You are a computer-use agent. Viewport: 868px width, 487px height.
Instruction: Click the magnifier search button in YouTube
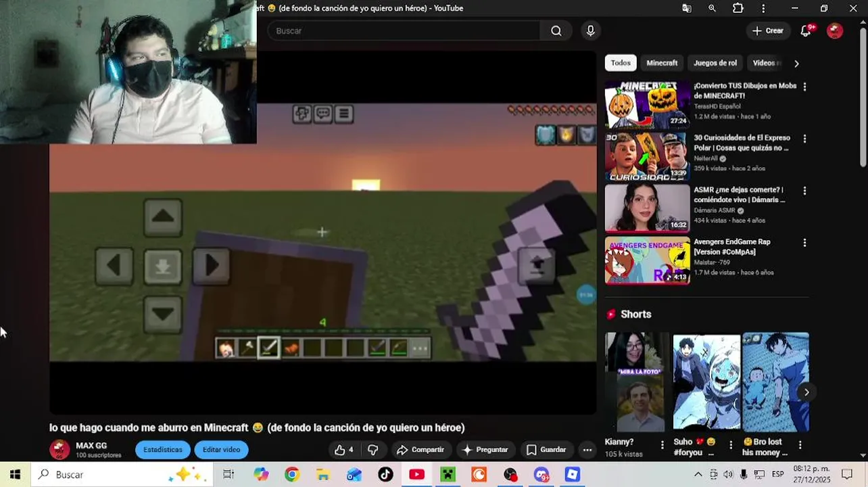(x=556, y=30)
